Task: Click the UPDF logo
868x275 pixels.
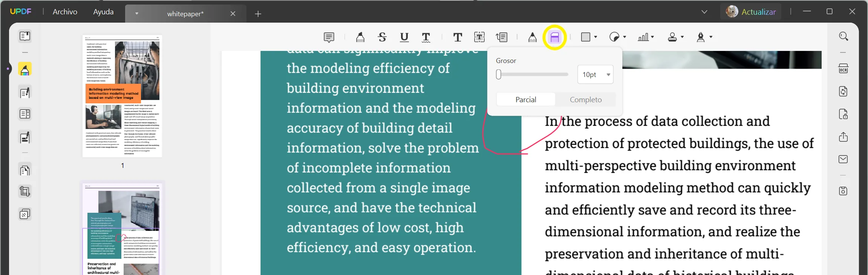Action: pos(21,11)
